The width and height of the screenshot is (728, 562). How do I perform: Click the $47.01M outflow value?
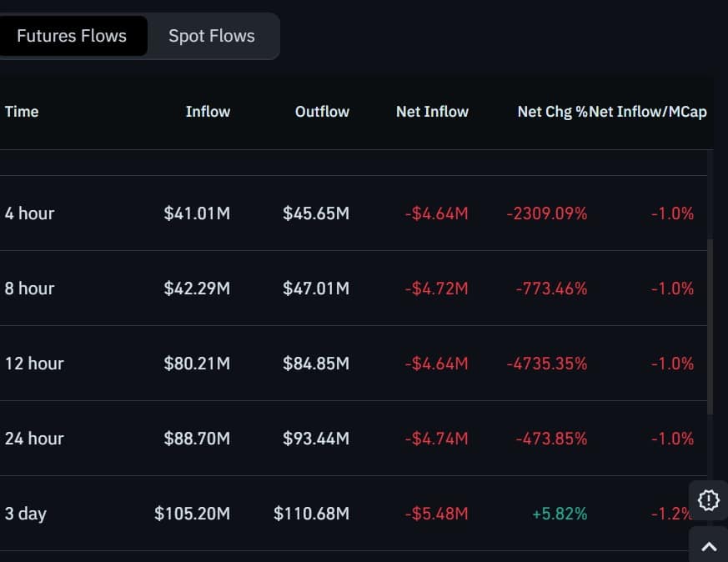(x=316, y=289)
